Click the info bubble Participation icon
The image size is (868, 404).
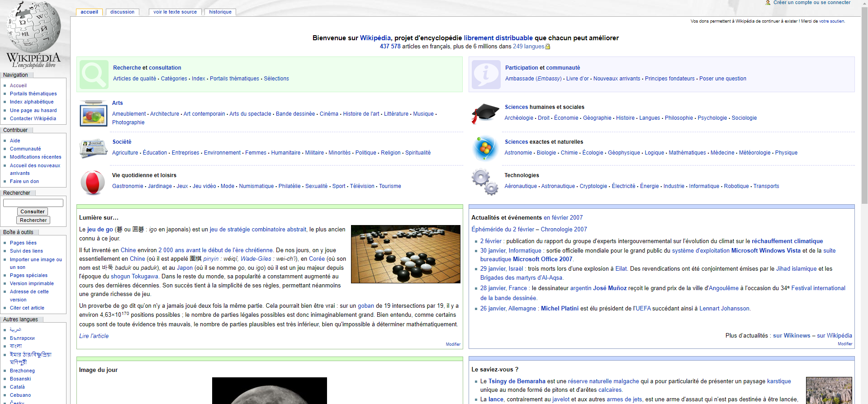pyautogui.click(x=486, y=75)
